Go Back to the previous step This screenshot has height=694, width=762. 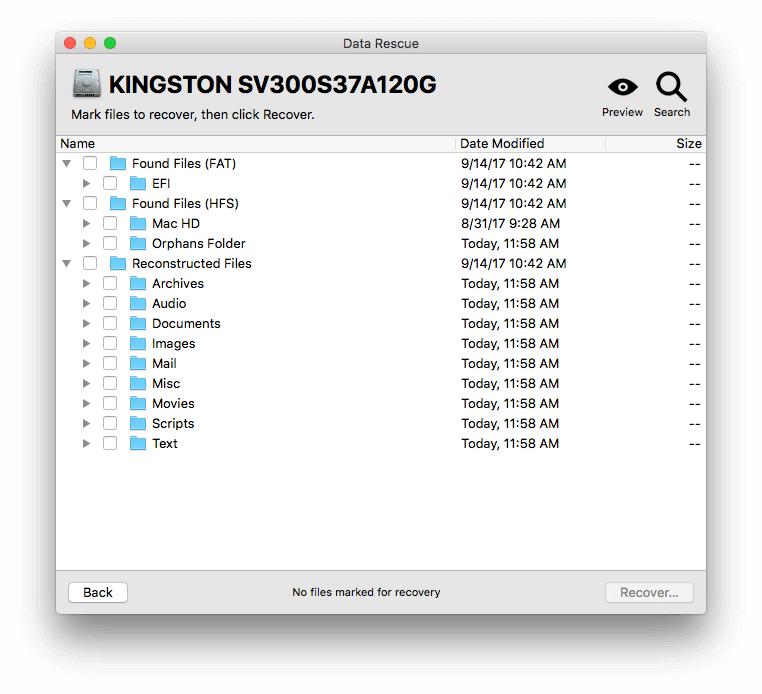click(x=98, y=592)
